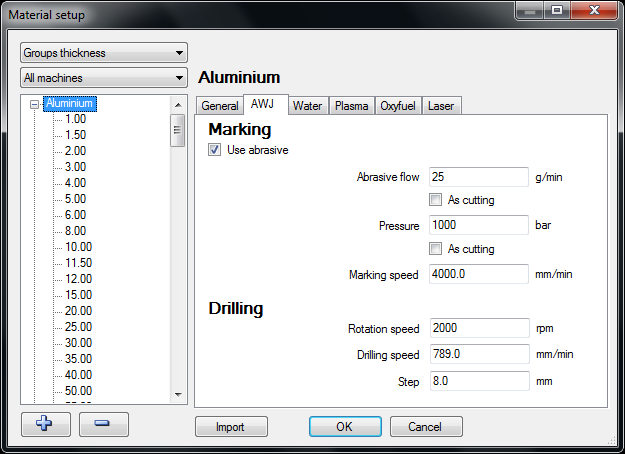Image resolution: width=625 pixels, height=454 pixels.
Task: Switch to the Plasma tab
Action: click(x=351, y=106)
